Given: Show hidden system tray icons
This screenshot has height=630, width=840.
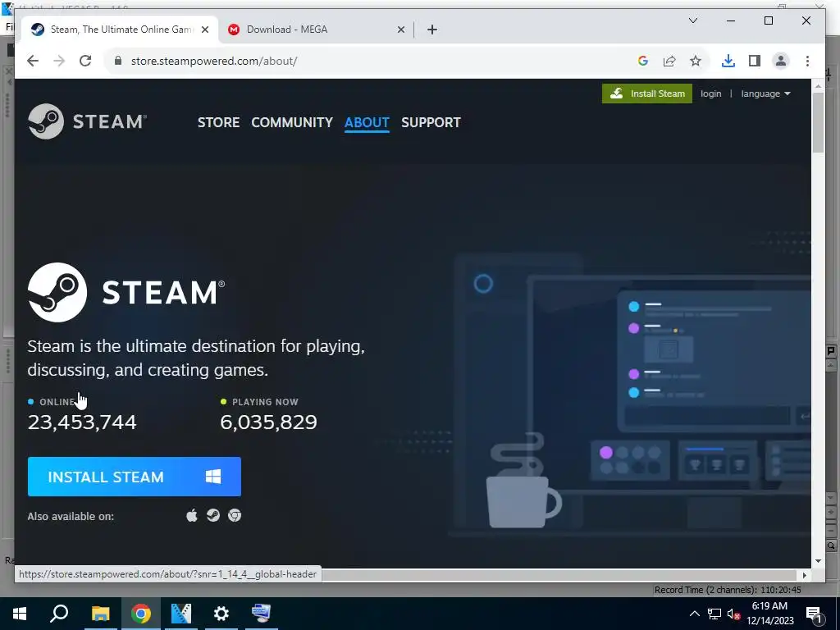Looking at the screenshot, I should [694, 614].
